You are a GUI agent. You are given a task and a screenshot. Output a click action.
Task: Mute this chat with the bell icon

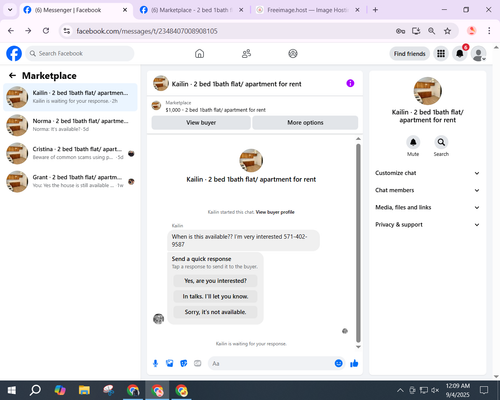[x=413, y=142]
